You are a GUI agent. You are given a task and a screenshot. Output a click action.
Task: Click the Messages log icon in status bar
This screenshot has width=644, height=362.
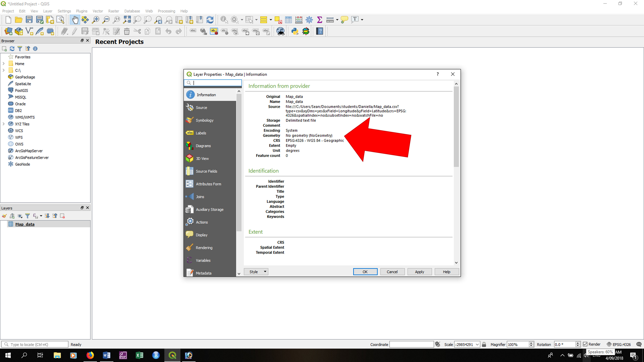coord(639,344)
